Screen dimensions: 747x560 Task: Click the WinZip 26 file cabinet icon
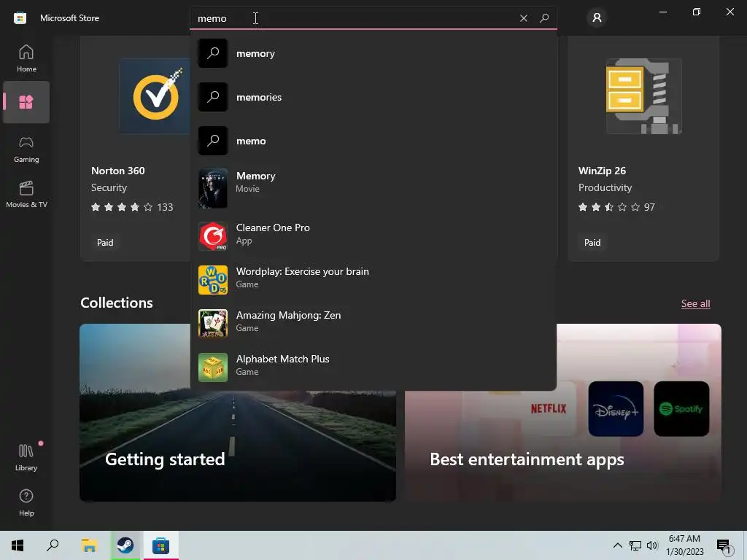coord(643,96)
